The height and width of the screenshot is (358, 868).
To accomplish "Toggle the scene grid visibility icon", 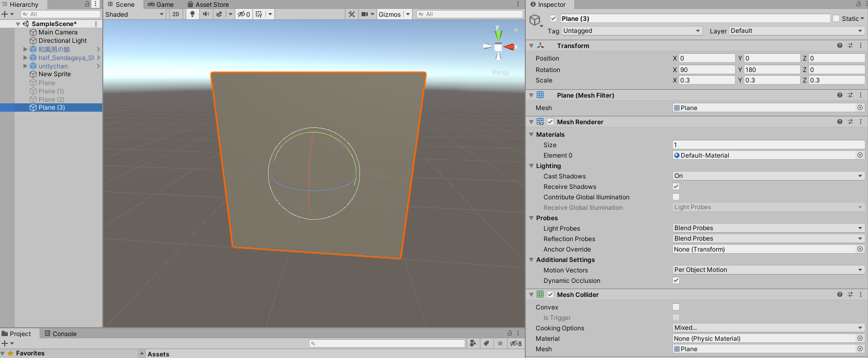I will (x=259, y=14).
